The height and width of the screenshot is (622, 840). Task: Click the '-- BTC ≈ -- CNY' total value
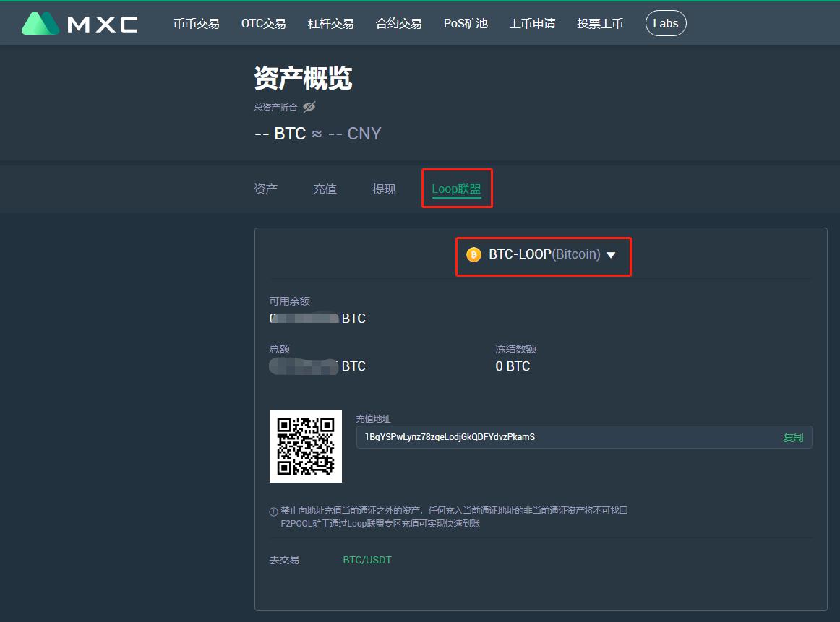point(317,133)
